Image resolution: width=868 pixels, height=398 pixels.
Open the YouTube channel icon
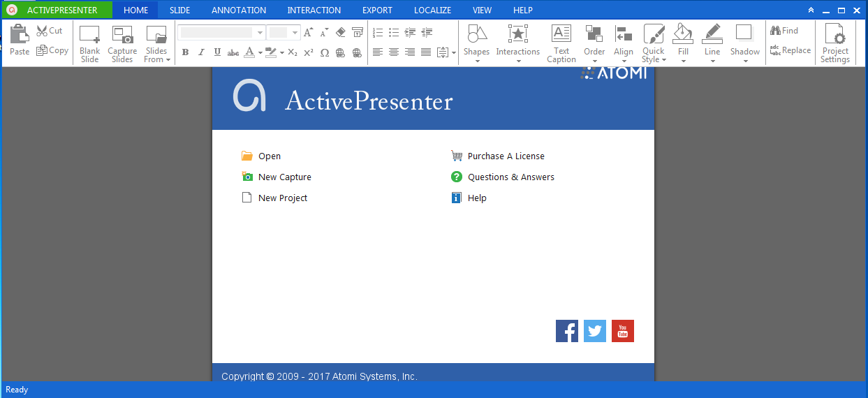[x=623, y=331]
